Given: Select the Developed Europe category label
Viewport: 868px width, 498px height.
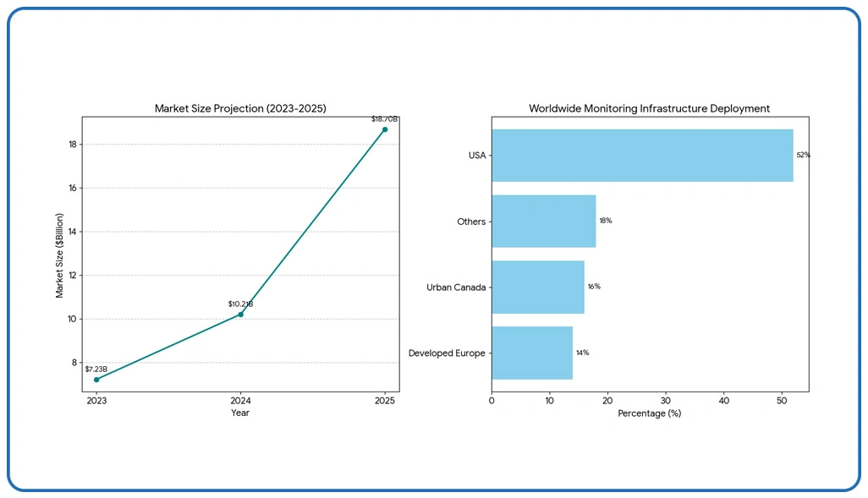Looking at the screenshot, I should (447, 353).
